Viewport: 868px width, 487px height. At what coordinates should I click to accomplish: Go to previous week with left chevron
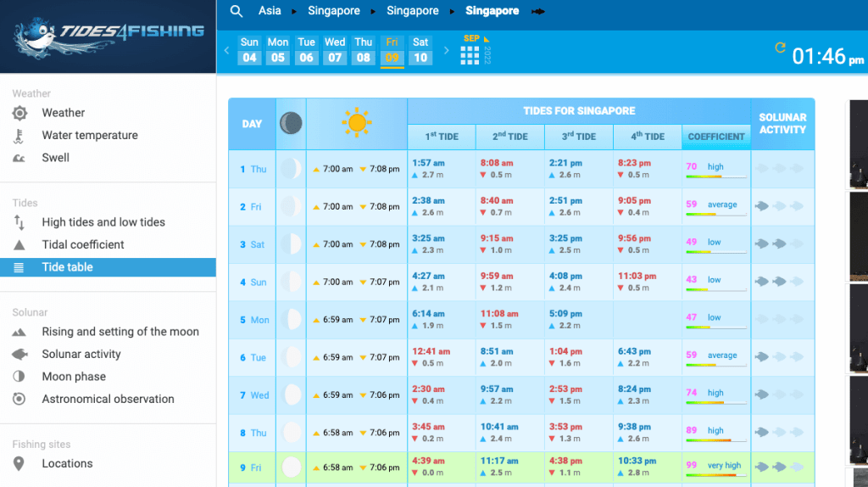[226, 51]
